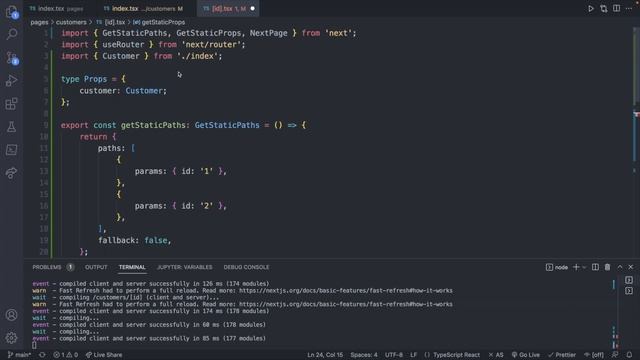Open editor more actions ellipsis

click(x=629, y=8)
